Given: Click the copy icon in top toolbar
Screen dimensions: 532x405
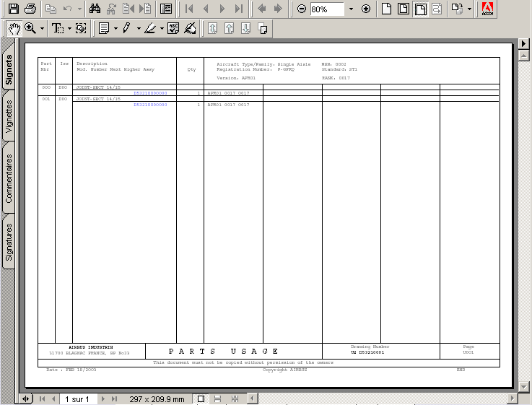Looking at the screenshot, I should pos(51,9).
